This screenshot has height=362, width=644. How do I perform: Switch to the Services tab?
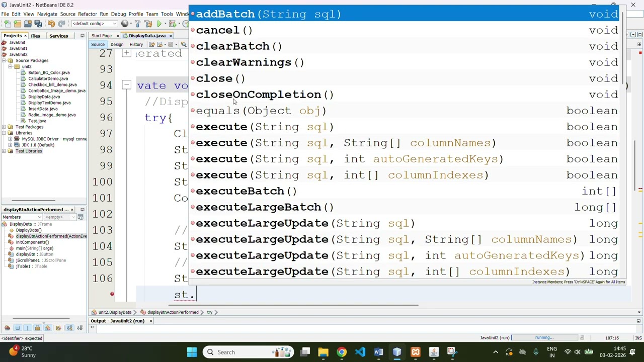click(58, 36)
